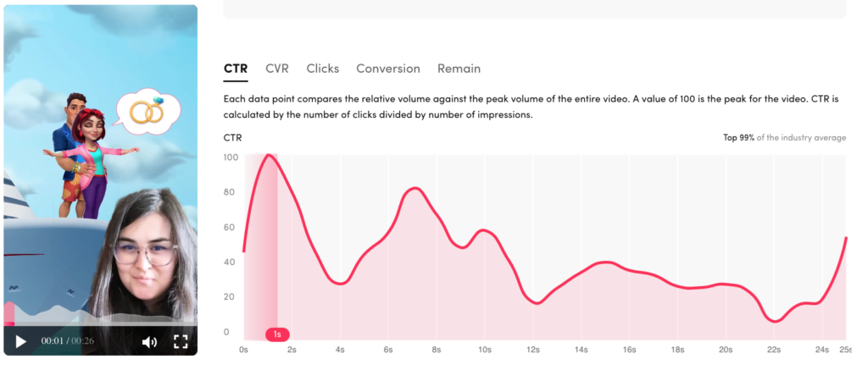
Task: Click the 16s label on the time axis
Action: (x=629, y=350)
